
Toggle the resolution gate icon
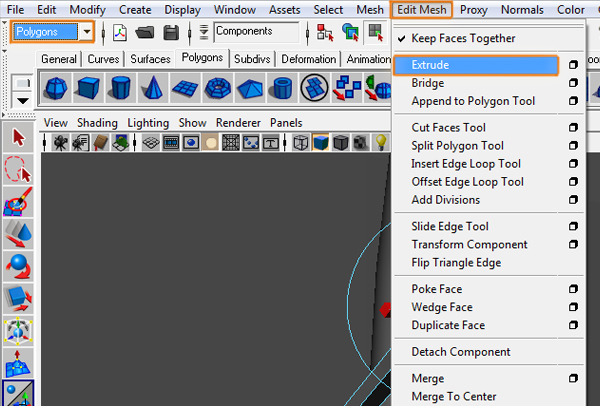coord(191,143)
